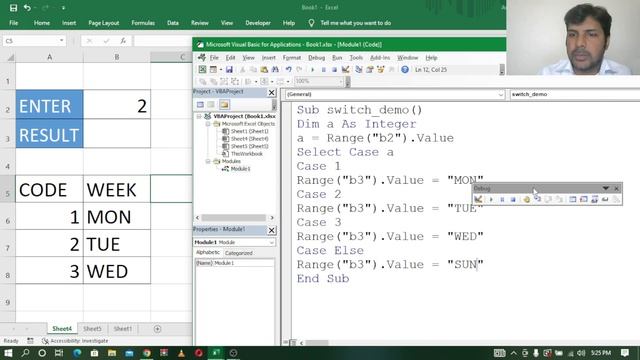The image size is (640, 360).
Task: Select the Alphabetic tab in Properties panel
Action: (208, 253)
